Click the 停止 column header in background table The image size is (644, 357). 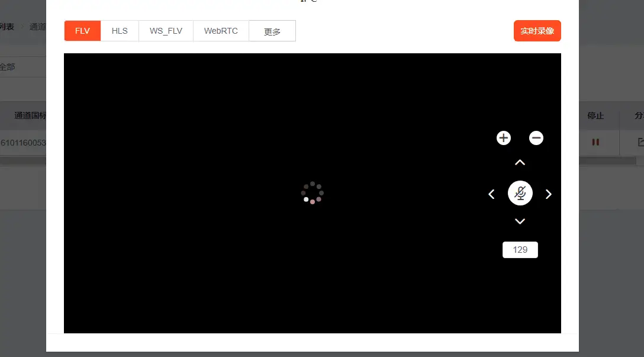[595, 116]
